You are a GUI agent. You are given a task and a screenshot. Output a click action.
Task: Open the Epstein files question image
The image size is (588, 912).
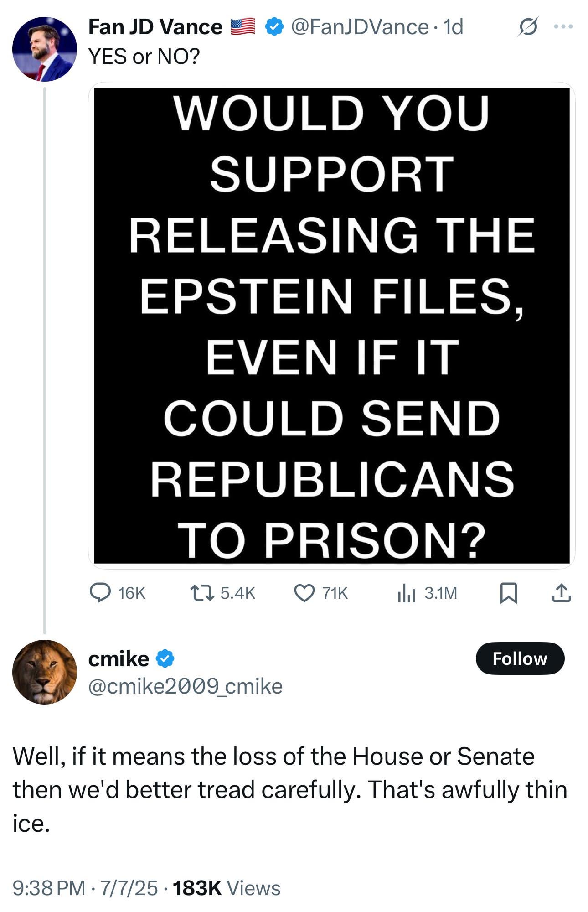332,326
